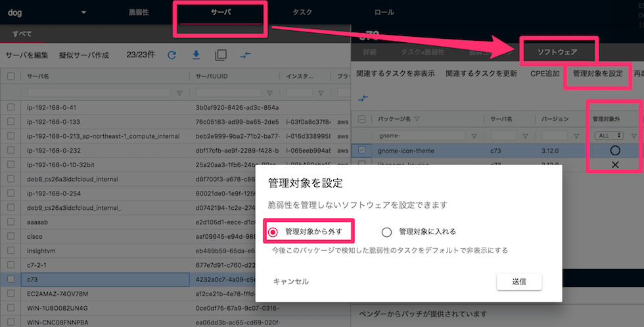644x327 pixels.
Task: Click 関連するタスクを更新 button
Action: pos(481,74)
